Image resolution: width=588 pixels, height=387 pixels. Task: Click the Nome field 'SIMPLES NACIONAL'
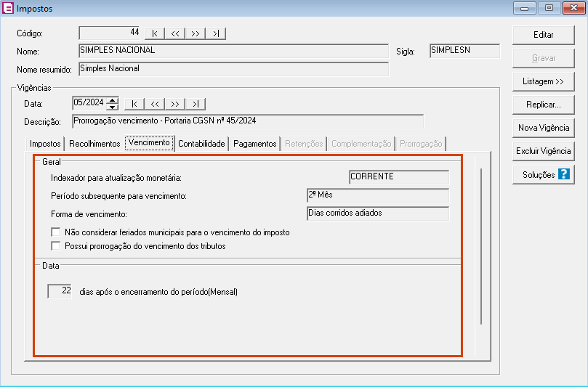point(233,51)
